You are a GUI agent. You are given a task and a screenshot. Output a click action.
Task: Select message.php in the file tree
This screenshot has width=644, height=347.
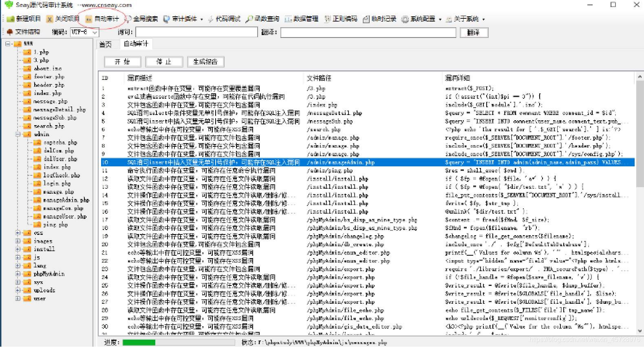point(51,101)
